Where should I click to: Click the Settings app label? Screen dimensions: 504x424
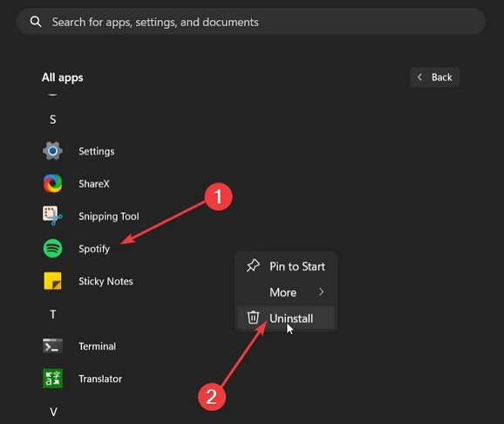tap(97, 151)
